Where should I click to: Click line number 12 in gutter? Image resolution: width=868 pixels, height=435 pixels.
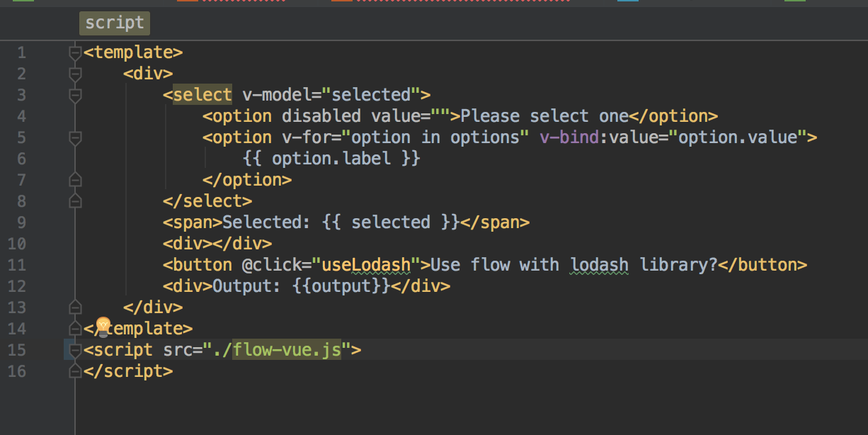[16, 286]
